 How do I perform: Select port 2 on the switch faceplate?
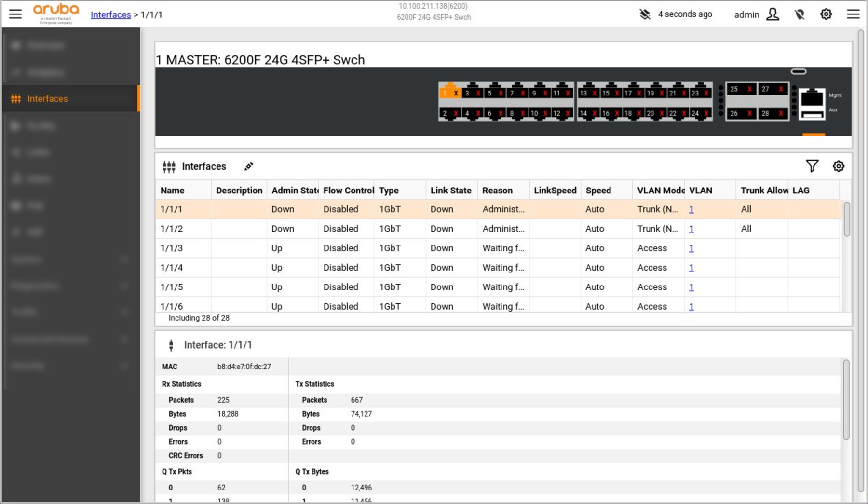(449, 114)
